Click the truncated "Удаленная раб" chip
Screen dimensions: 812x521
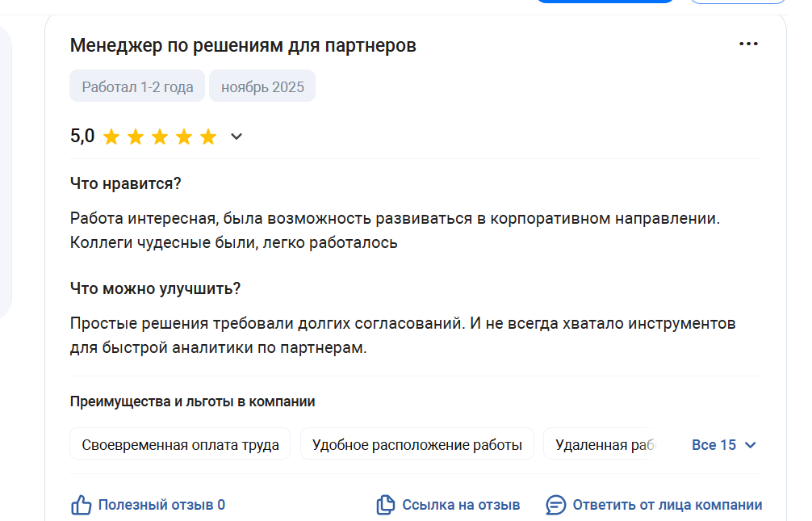point(602,444)
